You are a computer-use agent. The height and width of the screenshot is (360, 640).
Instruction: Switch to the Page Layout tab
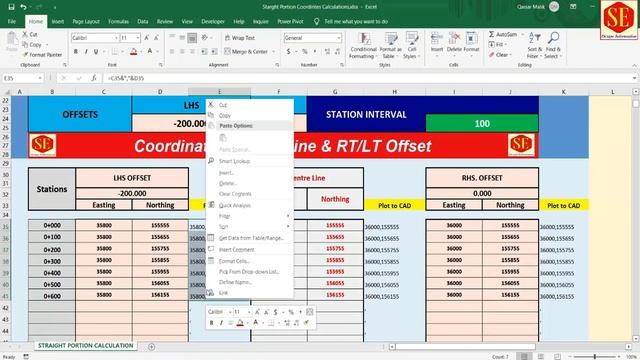pyautogui.click(x=86, y=21)
